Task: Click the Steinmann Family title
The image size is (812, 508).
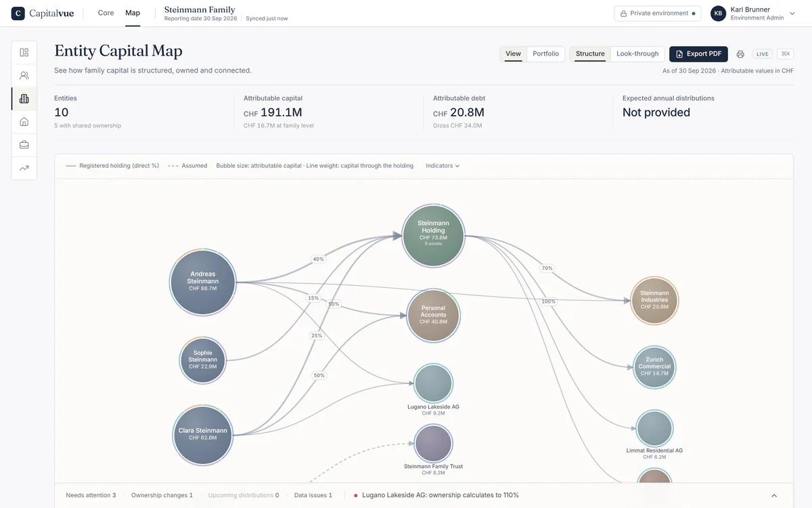Action: pyautogui.click(x=200, y=9)
